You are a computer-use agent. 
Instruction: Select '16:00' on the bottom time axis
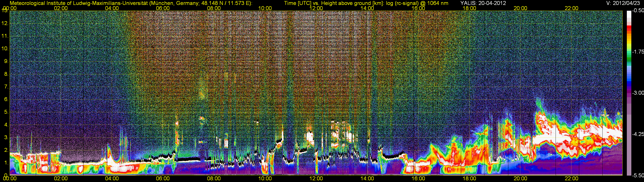pyautogui.click(x=418, y=179)
